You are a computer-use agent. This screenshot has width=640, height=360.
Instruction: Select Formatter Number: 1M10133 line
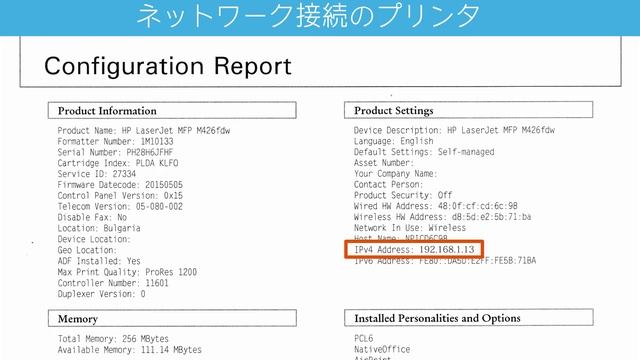coord(115,142)
